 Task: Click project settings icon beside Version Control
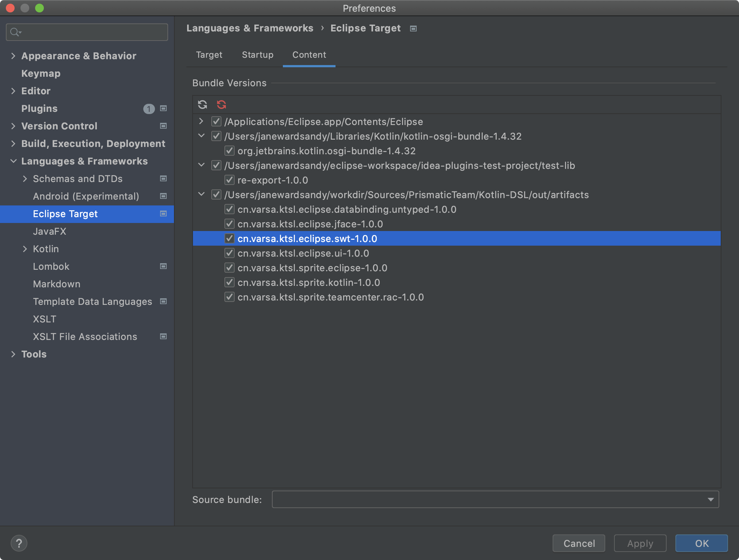(163, 126)
